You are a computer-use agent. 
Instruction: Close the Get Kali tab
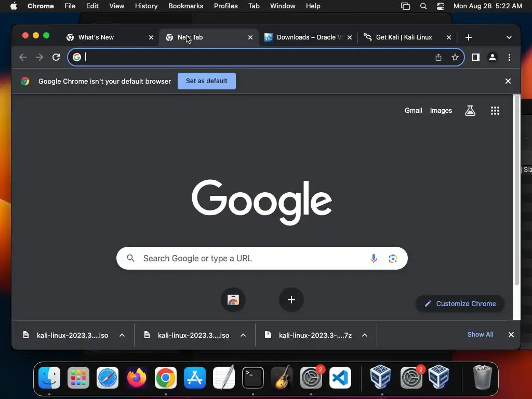(448, 37)
